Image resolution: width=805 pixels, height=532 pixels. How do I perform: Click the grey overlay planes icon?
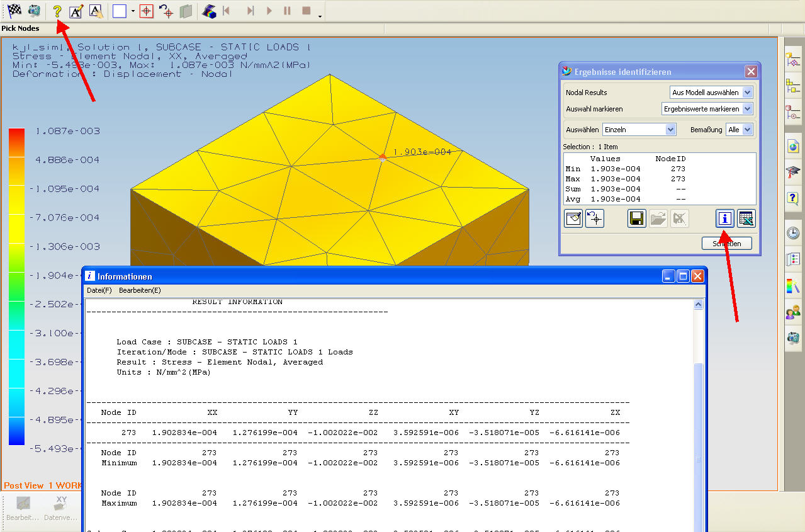[x=186, y=11]
